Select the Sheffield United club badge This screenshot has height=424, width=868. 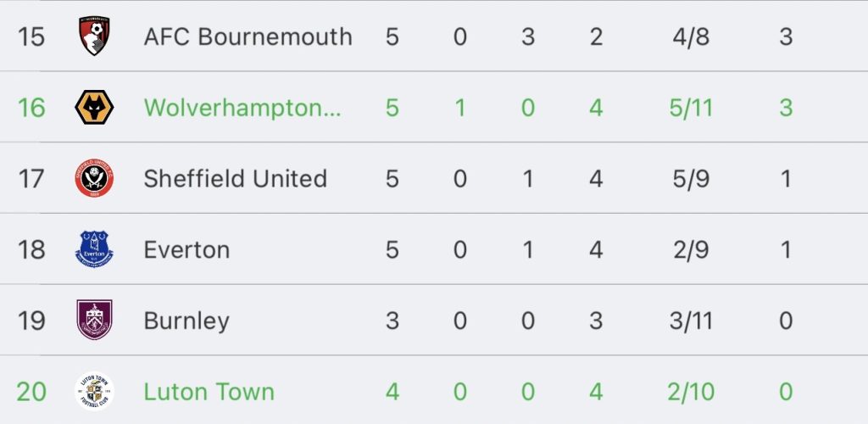[x=94, y=178]
